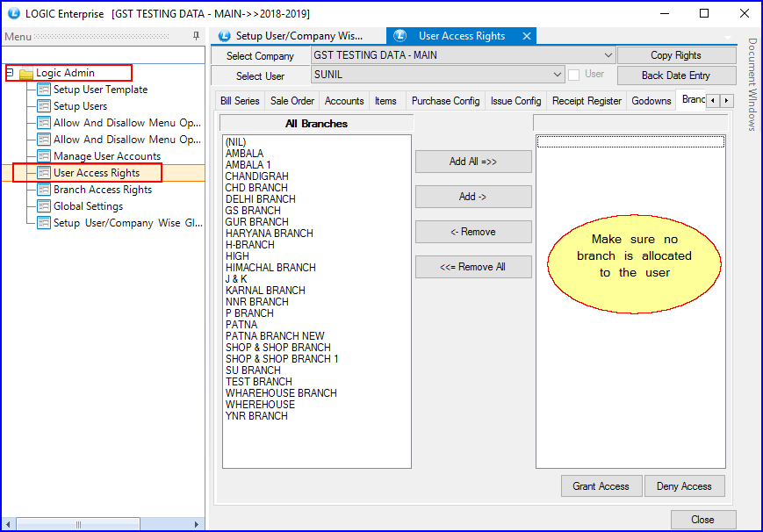Collapse the Logic Admin tree node

pyautogui.click(x=10, y=73)
